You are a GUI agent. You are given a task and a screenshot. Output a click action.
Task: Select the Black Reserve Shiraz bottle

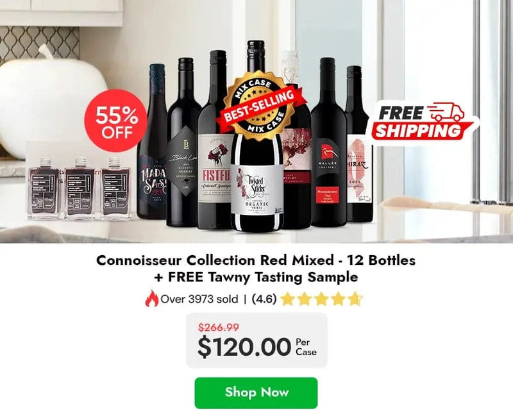click(183, 143)
